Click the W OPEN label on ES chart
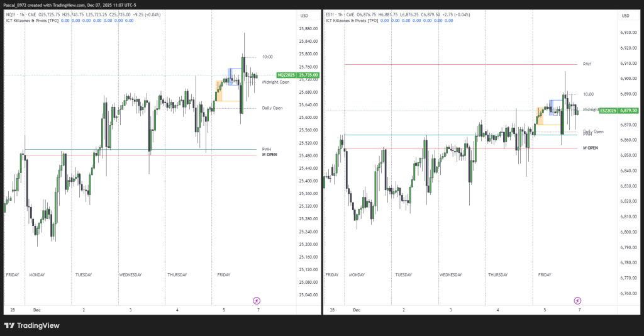This screenshot has width=644, height=336. 590,148
